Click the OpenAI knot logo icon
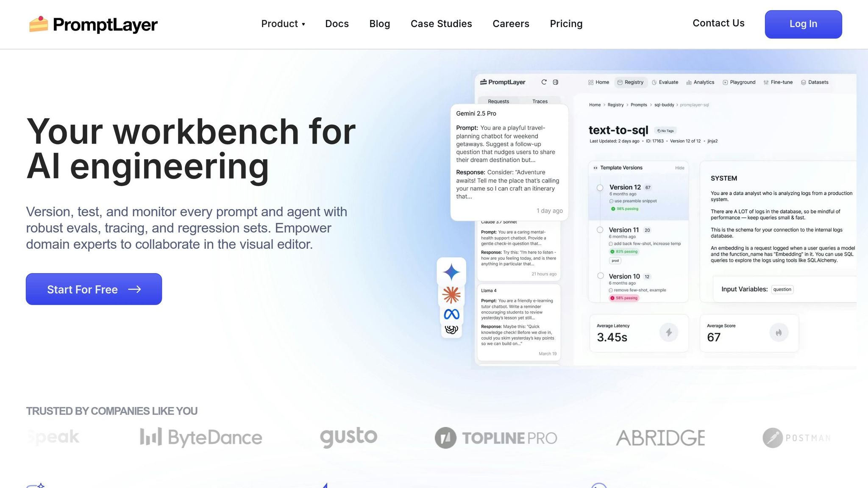 coord(451,330)
